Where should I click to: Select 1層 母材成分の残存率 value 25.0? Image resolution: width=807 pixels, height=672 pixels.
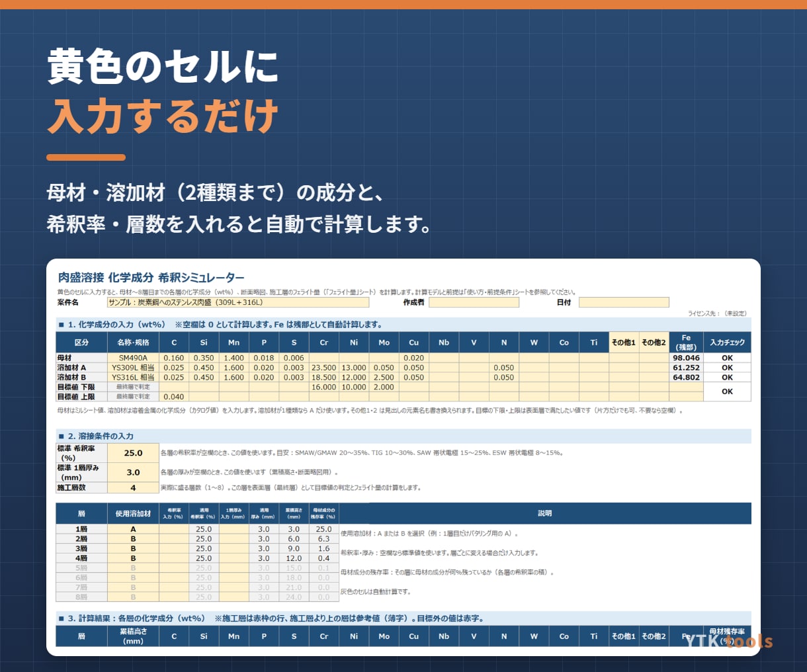click(x=324, y=529)
